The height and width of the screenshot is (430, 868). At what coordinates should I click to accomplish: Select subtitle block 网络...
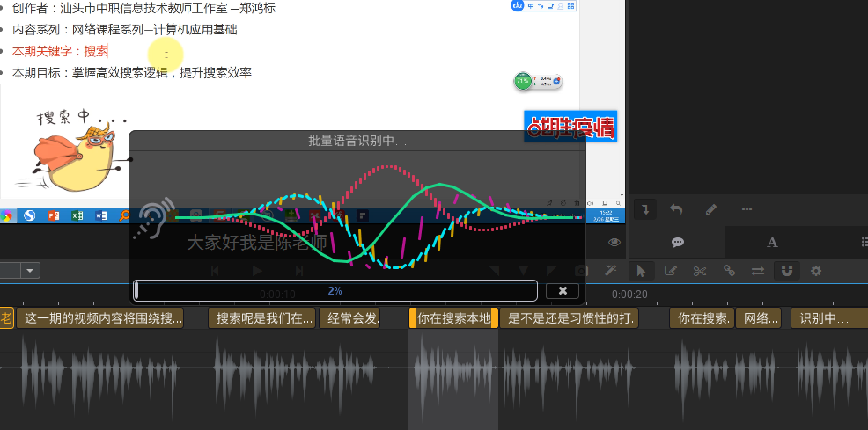coord(758,318)
